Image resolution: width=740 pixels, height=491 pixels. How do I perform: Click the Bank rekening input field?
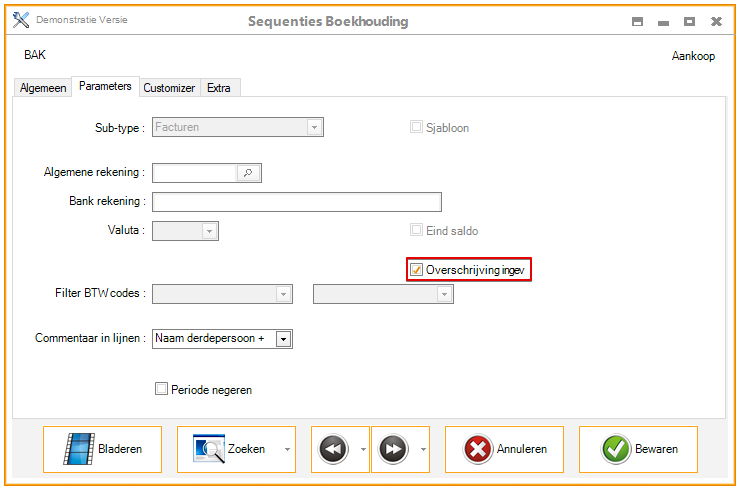(297, 202)
